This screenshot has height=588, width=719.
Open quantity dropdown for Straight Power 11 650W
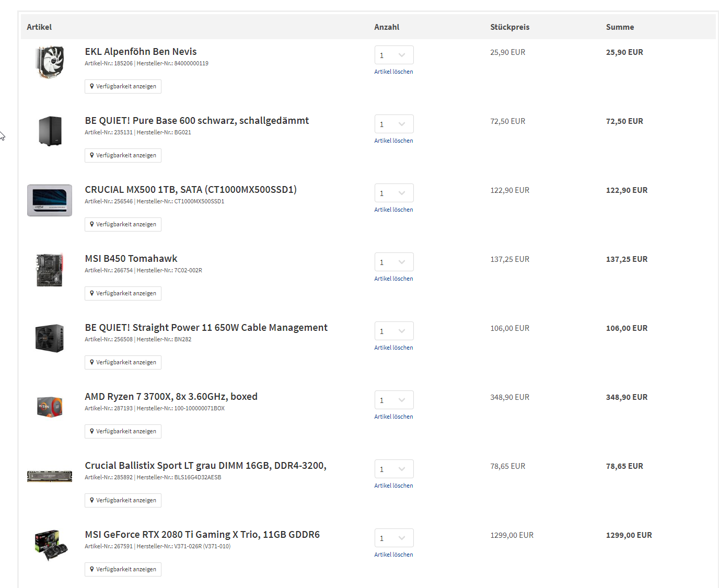(x=394, y=331)
